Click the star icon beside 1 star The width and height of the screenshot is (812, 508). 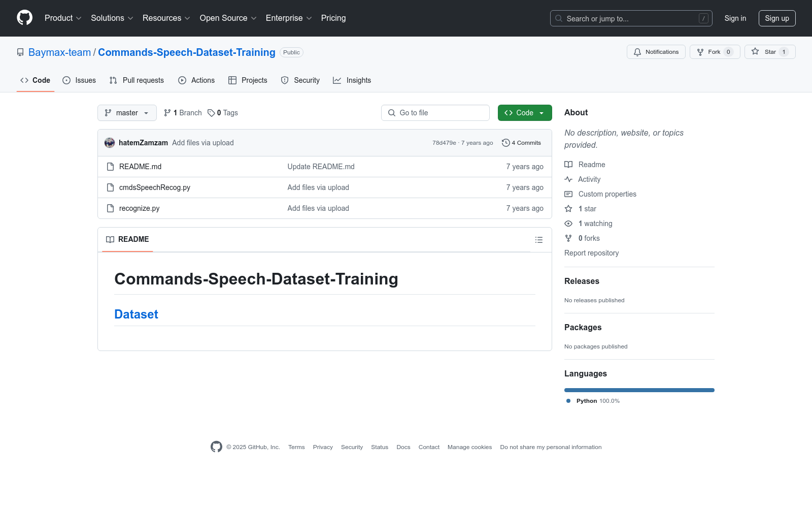(x=568, y=209)
